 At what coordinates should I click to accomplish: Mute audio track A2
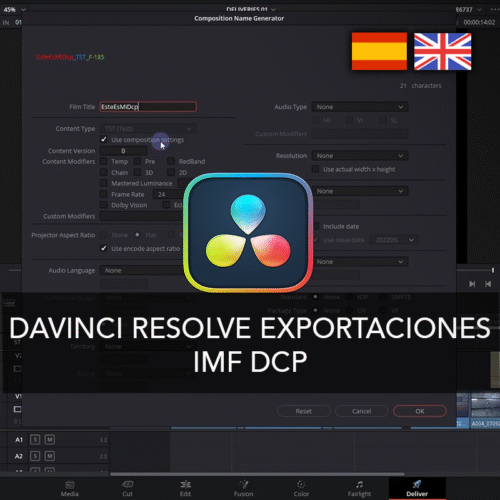pos(50,456)
